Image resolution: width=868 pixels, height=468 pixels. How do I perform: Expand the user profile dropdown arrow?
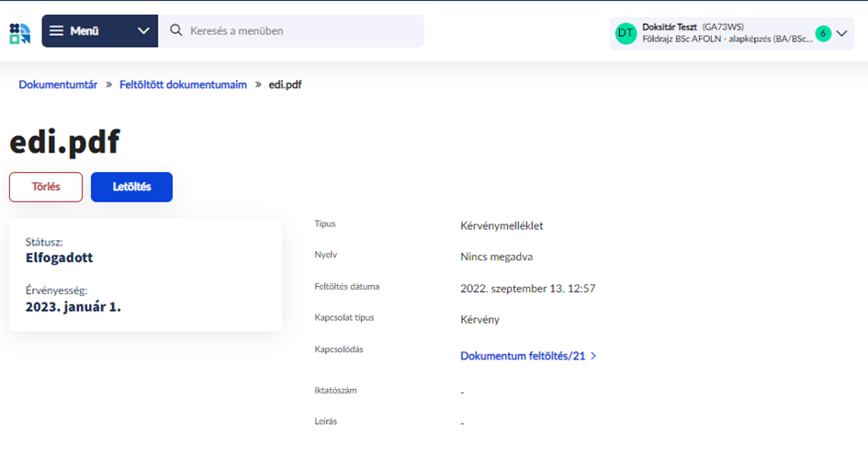click(842, 33)
